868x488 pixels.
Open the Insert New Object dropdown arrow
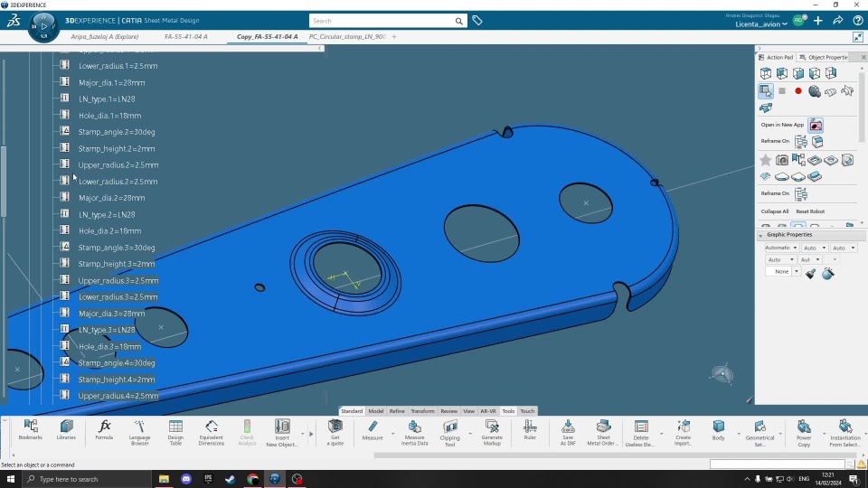(302, 434)
